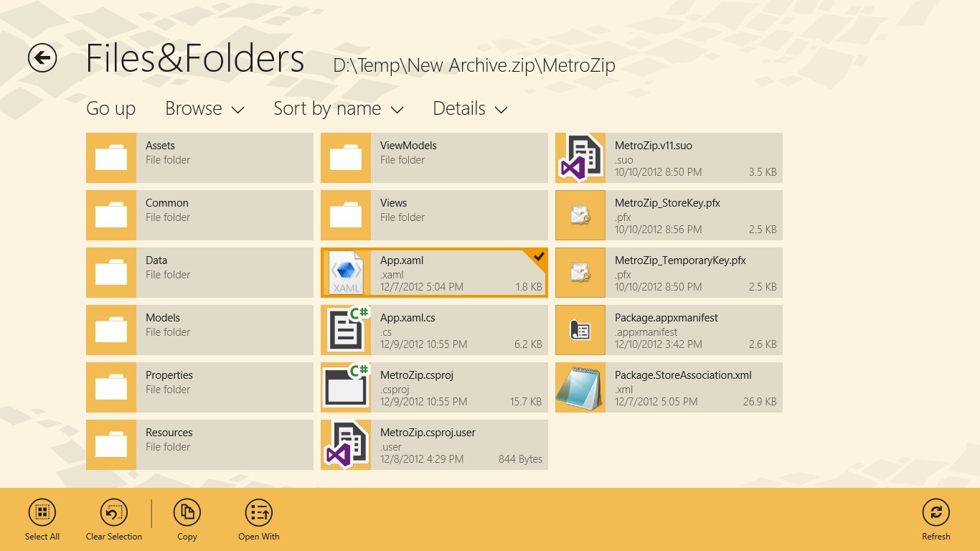Click the MetroZip.csproj file name
The width and height of the screenshot is (980, 551).
pos(417,375)
